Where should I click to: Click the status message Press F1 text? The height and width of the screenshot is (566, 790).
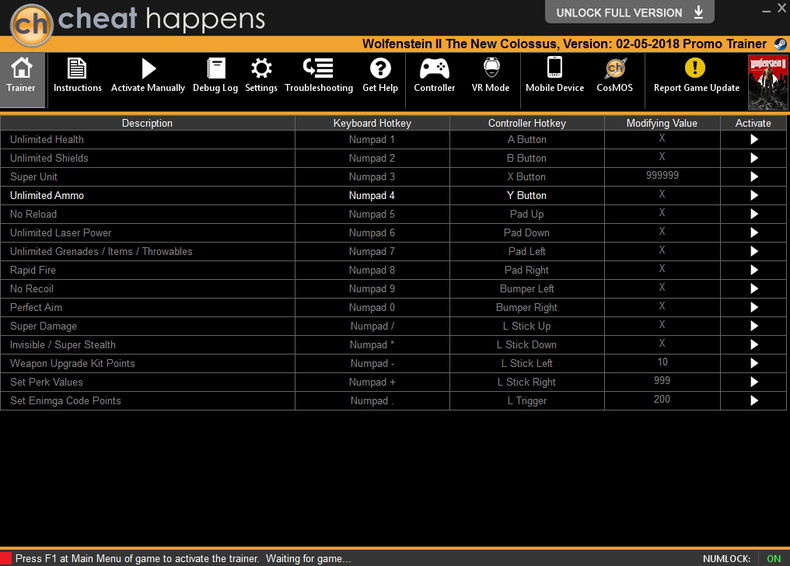[x=183, y=558]
